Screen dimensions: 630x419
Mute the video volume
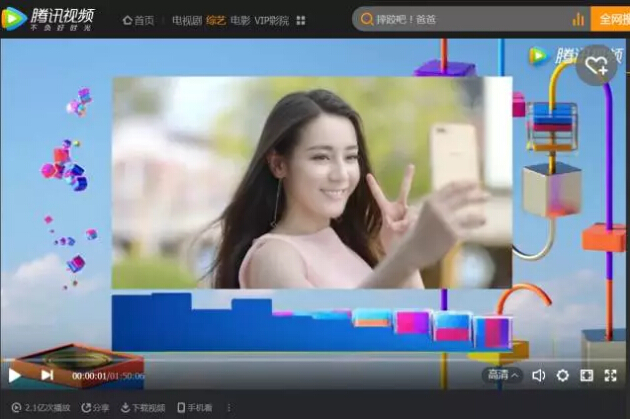point(538,375)
